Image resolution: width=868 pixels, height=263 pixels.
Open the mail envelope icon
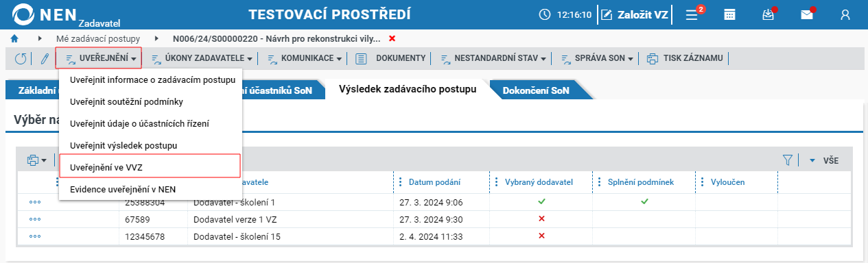pyautogui.click(x=808, y=14)
